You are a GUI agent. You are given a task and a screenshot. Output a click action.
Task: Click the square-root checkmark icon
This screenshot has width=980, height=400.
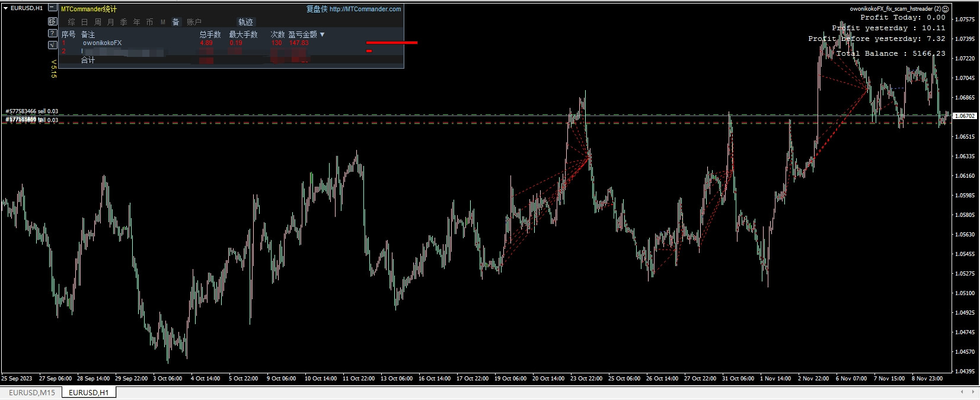pyautogui.click(x=52, y=45)
